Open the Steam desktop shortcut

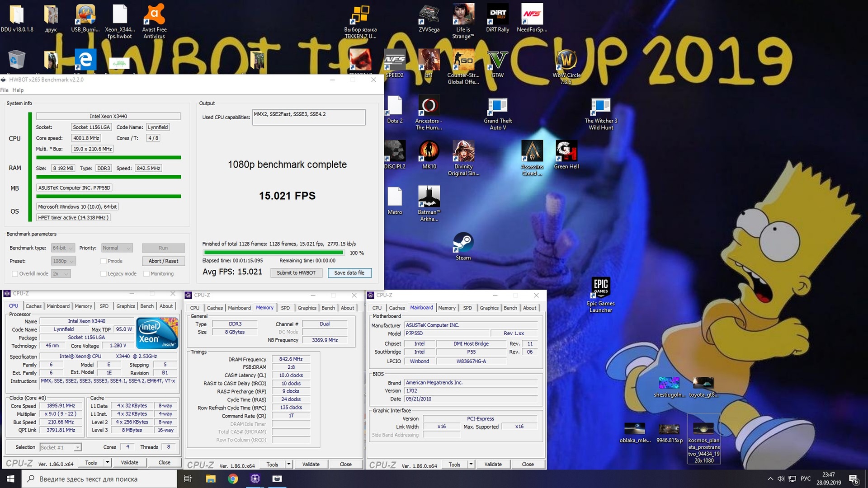click(x=463, y=246)
